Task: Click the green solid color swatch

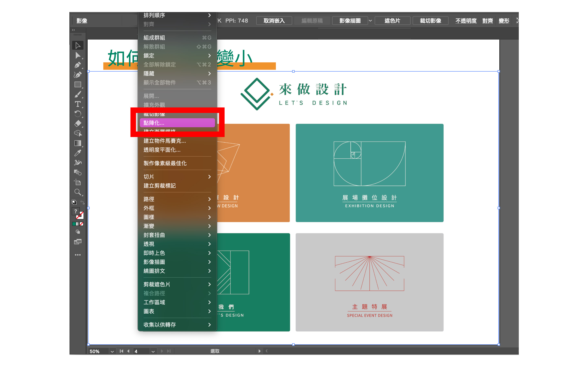Action: tap(74, 224)
